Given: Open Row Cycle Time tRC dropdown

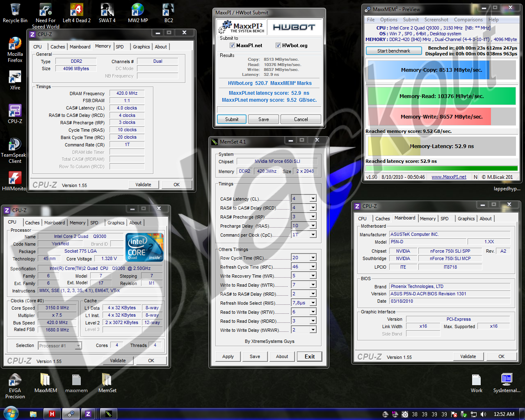Looking at the screenshot, I should (x=313, y=258).
